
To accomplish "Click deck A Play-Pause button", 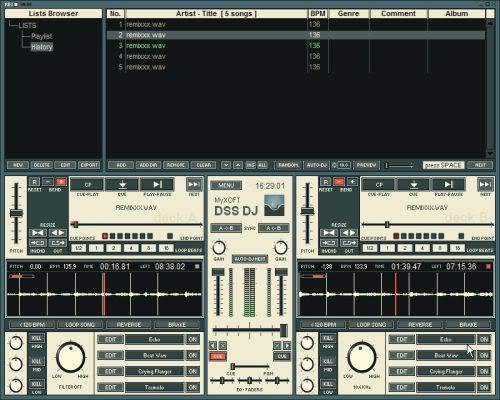I will coord(157,185).
